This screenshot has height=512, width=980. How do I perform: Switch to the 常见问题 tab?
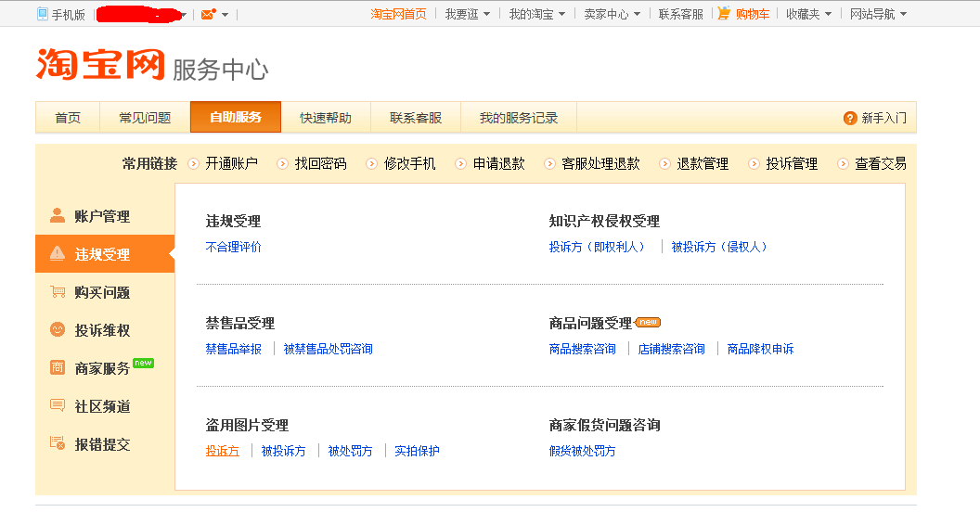pyautogui.click(x=145, y=118)
